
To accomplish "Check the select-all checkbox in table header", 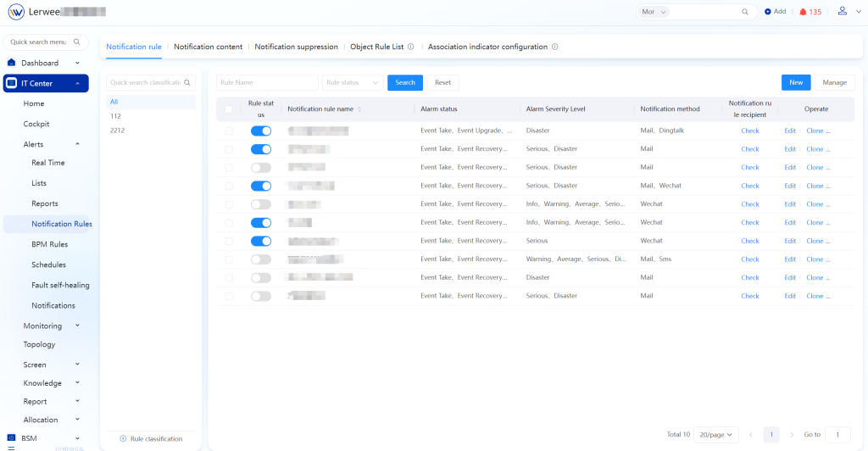I will pos(228,109).
